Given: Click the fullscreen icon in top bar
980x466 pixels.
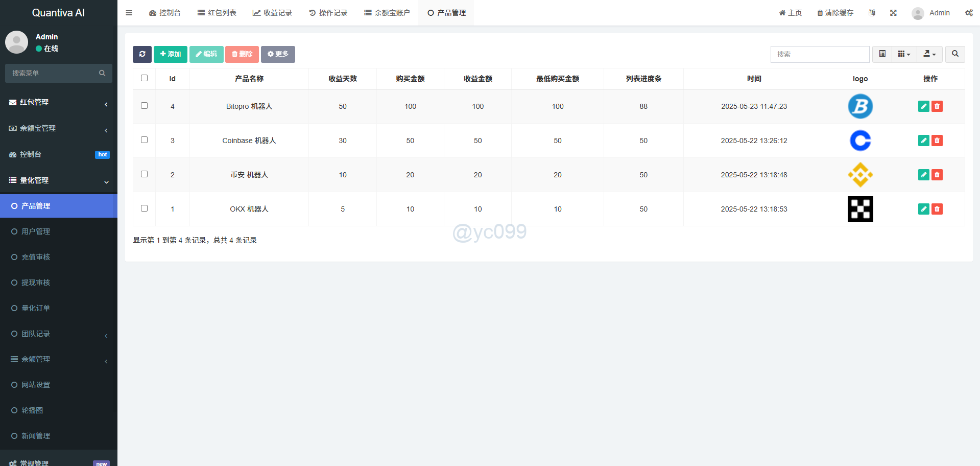Looking at the screenshot, I should [893, 13].
